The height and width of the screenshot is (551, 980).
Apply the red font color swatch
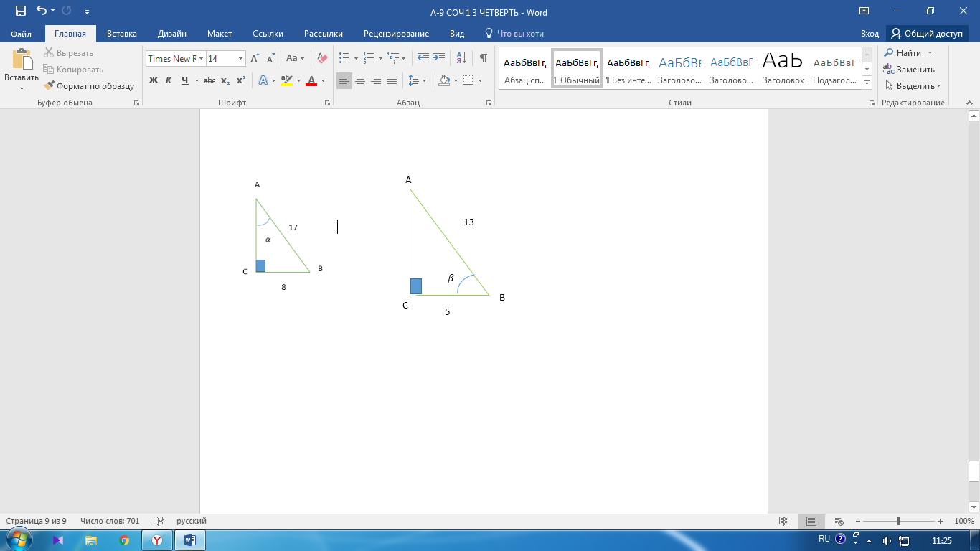tap(311, 80)
